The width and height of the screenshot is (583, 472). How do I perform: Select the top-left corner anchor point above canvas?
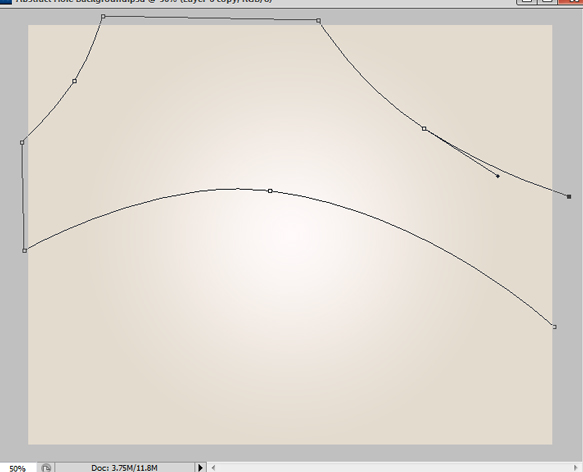103,16
